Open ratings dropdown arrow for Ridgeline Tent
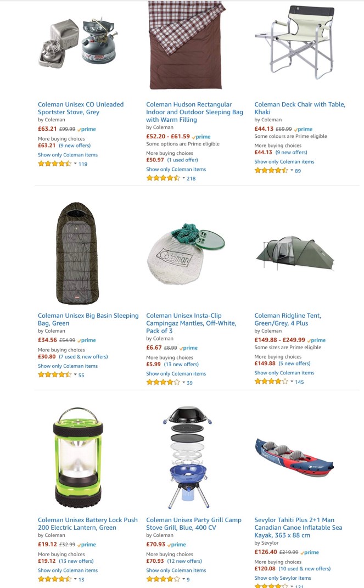The image size is (364, 588). pyautogui.click(x=292, y=382)
